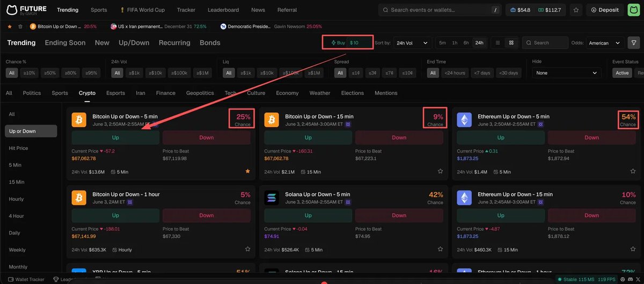Select ≥10% chance filter
644x284 pixels.
pos(30,73)
